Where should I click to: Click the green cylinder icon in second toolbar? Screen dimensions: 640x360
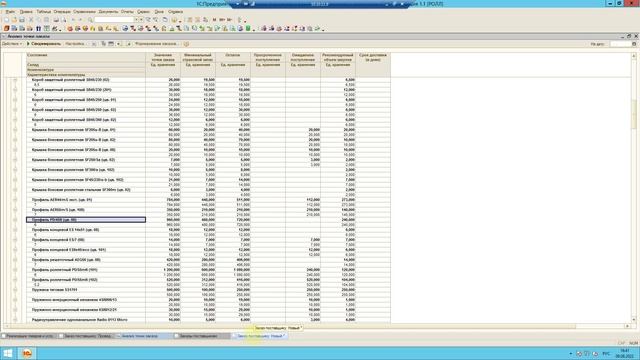pyautogui.click(x=248, y=29)
